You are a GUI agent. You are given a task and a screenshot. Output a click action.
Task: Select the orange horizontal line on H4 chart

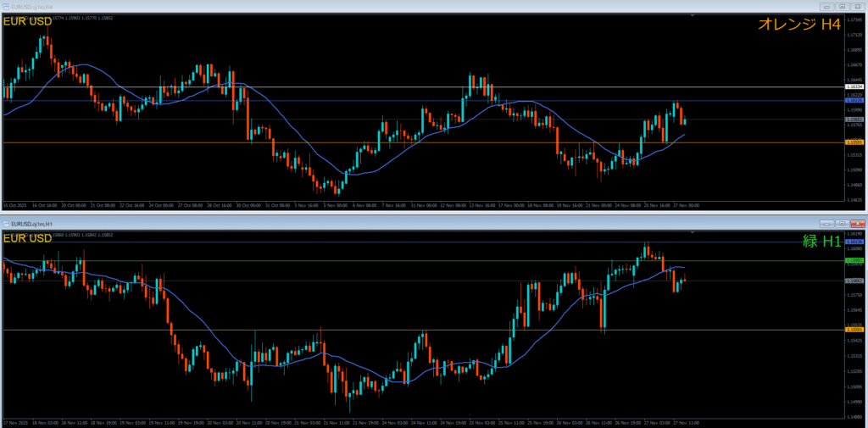click(x=339, y=142)
